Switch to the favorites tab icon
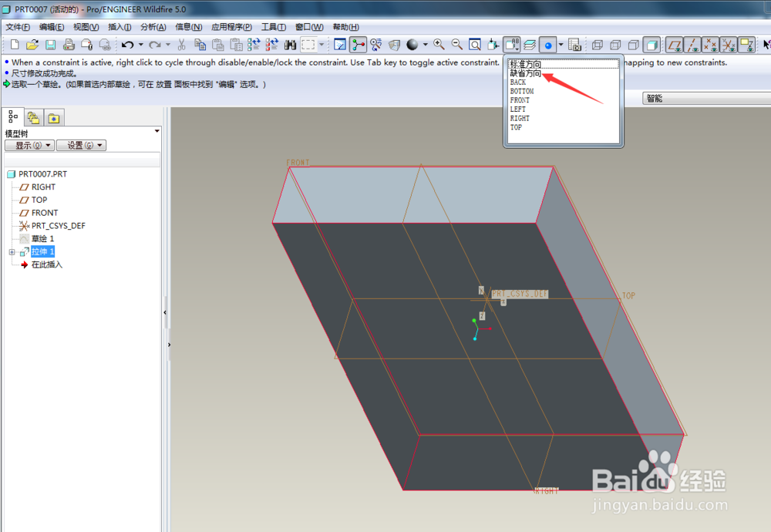This screenshot has height=532, width=771. [54, 118]
